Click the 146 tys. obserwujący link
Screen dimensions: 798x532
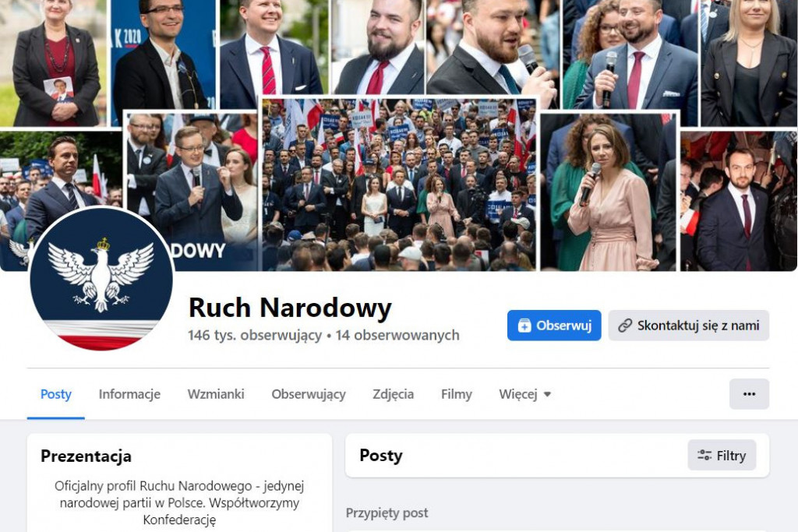[x=255, y=335]
